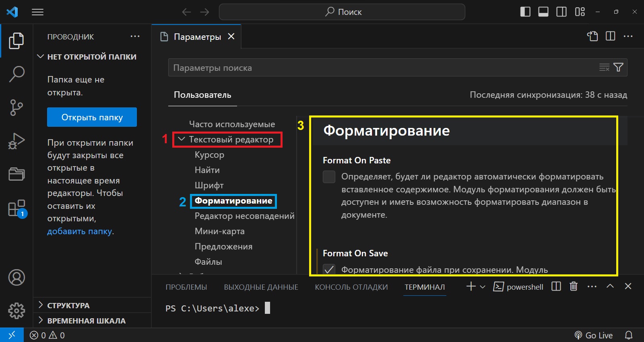The width and height of the screenshot is (644, 342).
Task: Open the hamburger application menu
Action: tap(37, 12)
